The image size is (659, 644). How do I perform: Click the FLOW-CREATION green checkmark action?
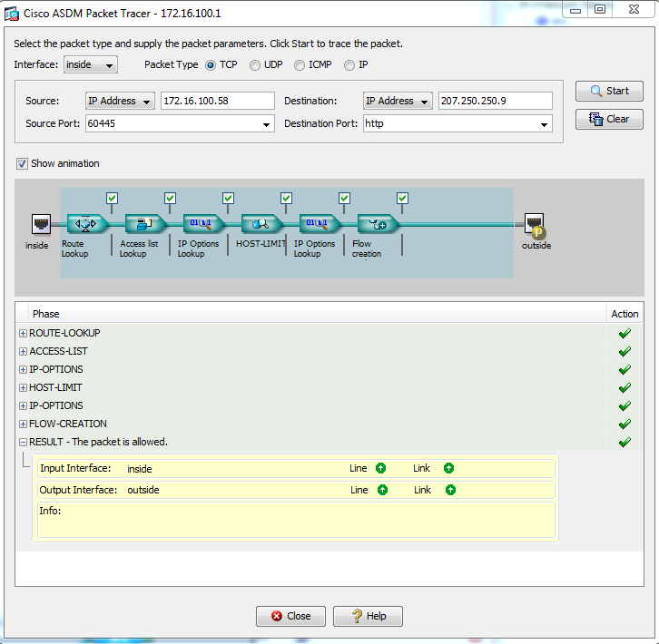(625, 424)
